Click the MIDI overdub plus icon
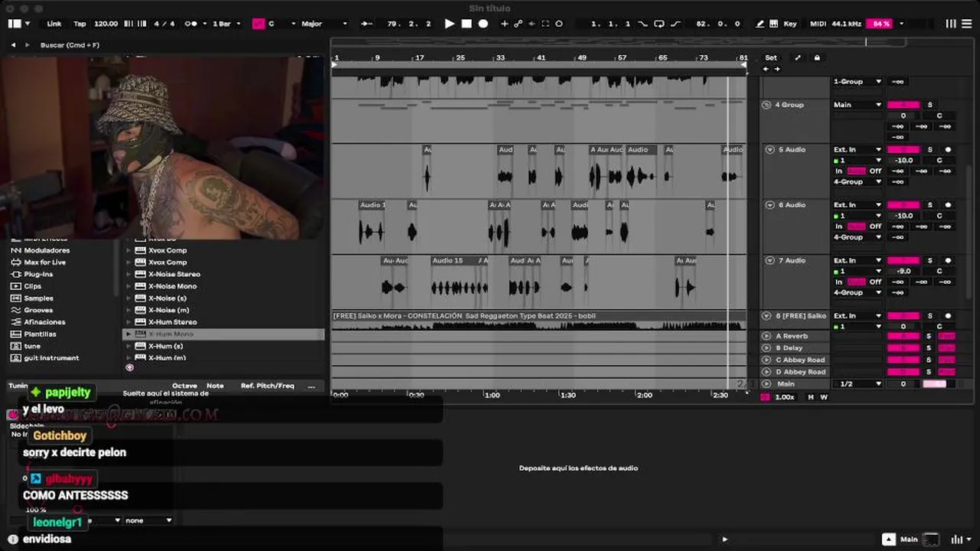The image size is (980, 551). [505, 24]
